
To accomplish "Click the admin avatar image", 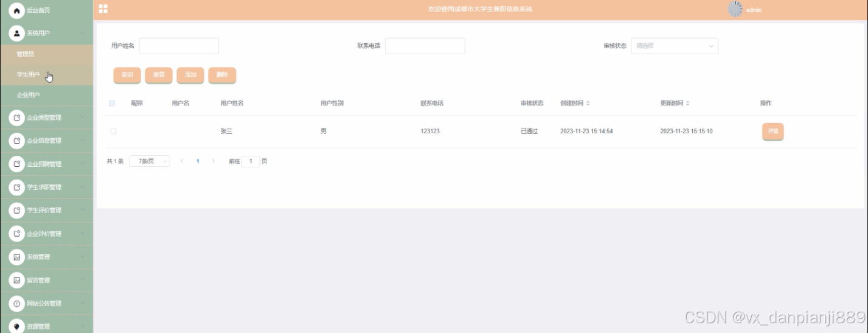I will 735,9.
